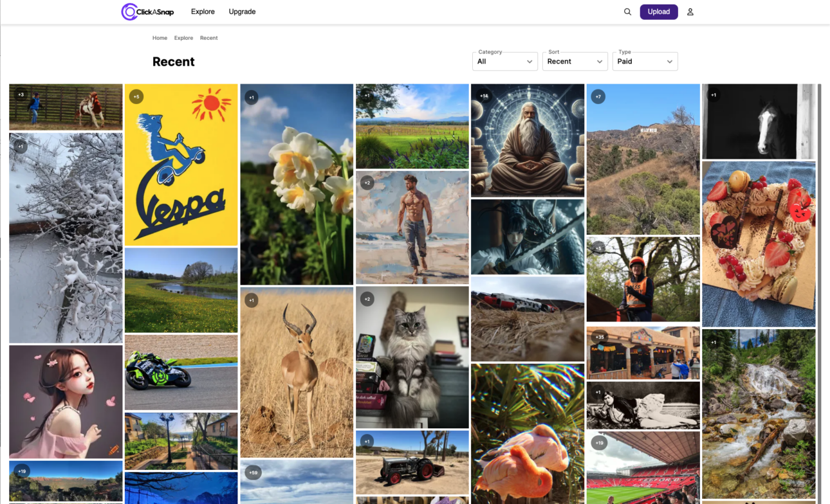The height and width of the screenshot is (504, 830).
Task: Open the user account icon
Action: 690,12
